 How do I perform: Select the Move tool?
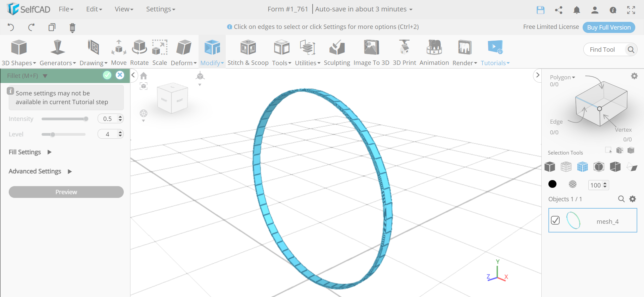119,52
